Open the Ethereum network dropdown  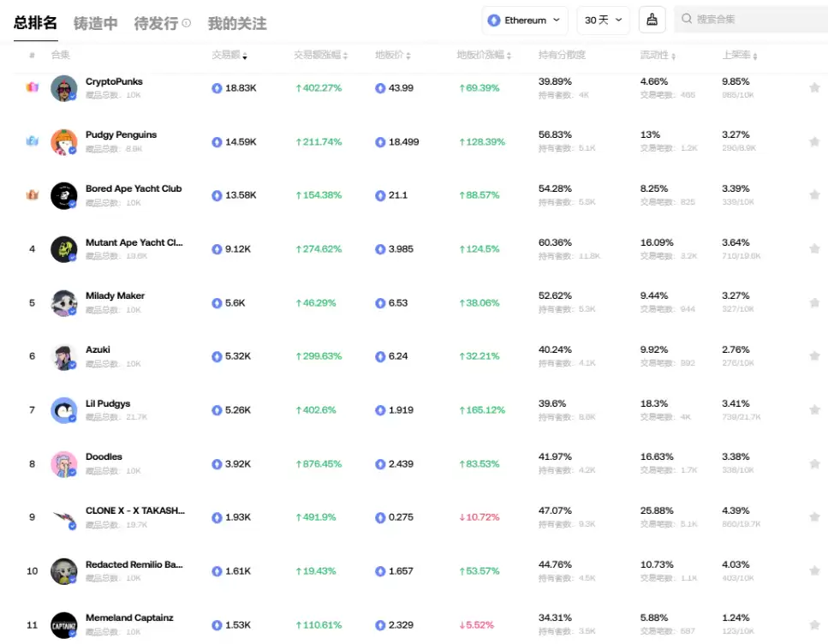(x=524, y=19)
